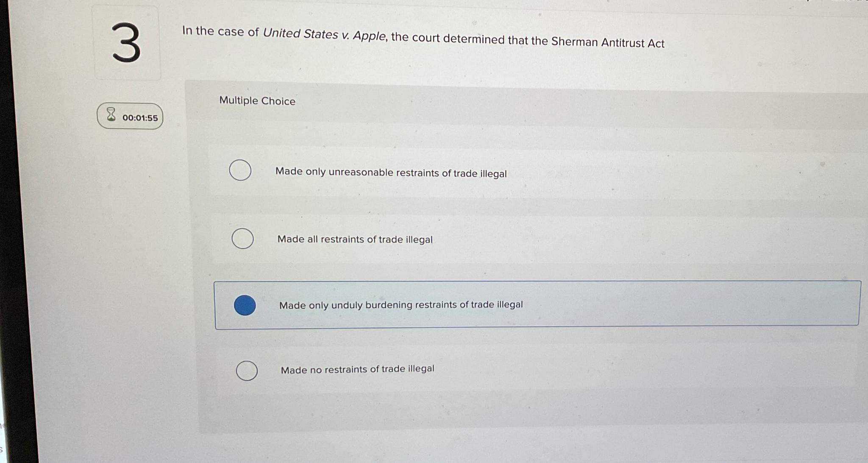The width and height of the screenshot is (868, 463).
Task: Click the hourglass timer icon
Action: click(x=111, y=115)
